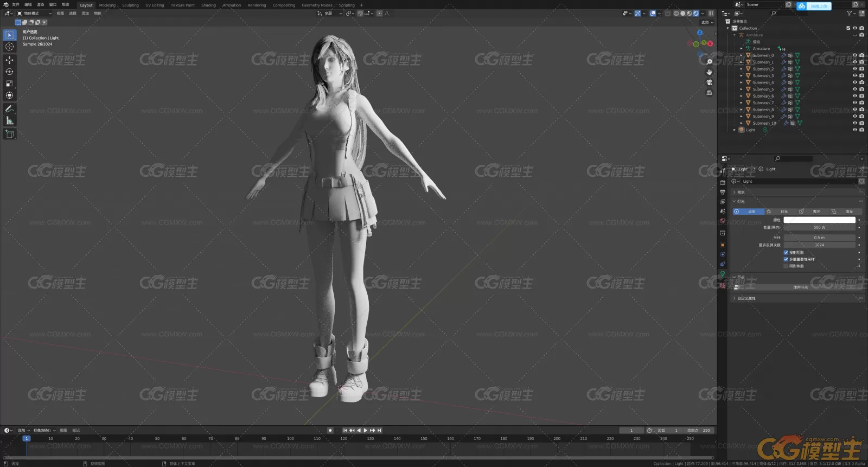This screenshot has height=467, width=868.
Task: Open the light color swatch
Action: point(819,220)
